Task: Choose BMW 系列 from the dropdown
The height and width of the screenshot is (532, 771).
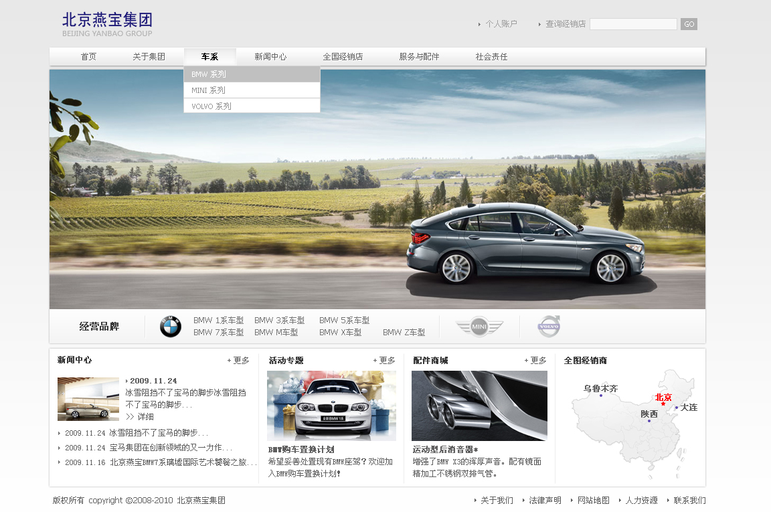Action: coord(252,74)
